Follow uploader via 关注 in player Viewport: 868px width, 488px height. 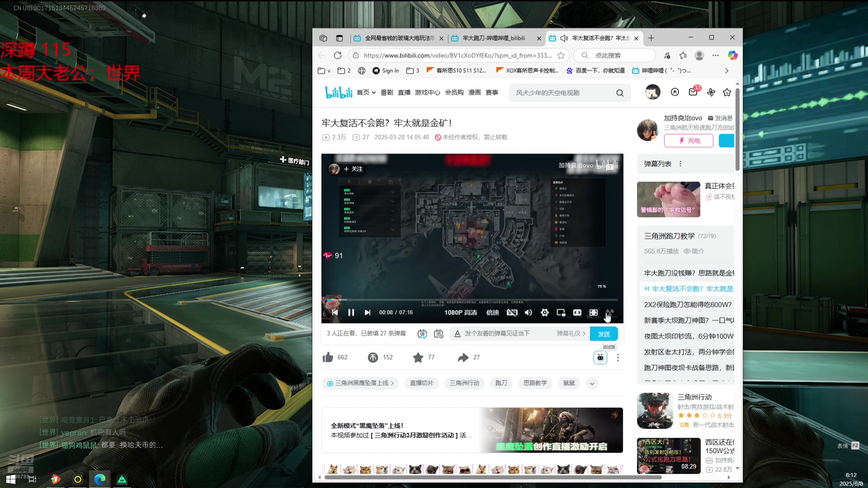click(x=353, y=169)
